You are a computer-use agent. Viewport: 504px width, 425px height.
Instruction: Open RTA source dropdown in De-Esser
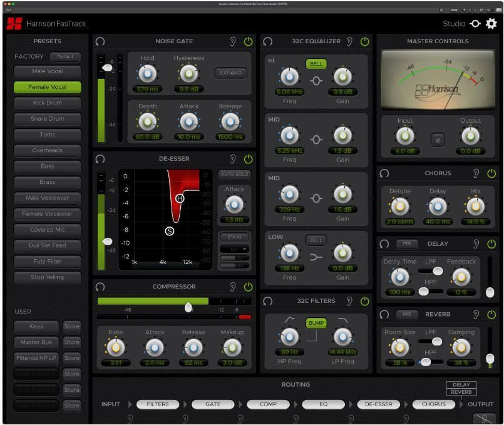234,249
